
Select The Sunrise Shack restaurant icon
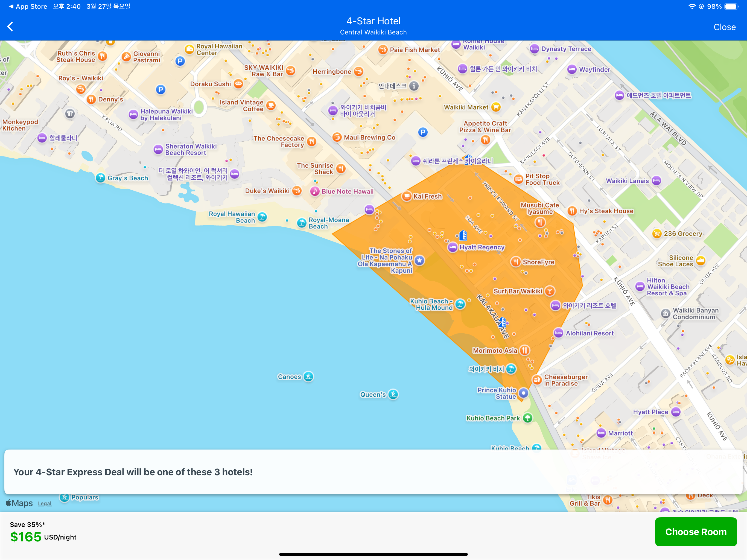[341, 168]
